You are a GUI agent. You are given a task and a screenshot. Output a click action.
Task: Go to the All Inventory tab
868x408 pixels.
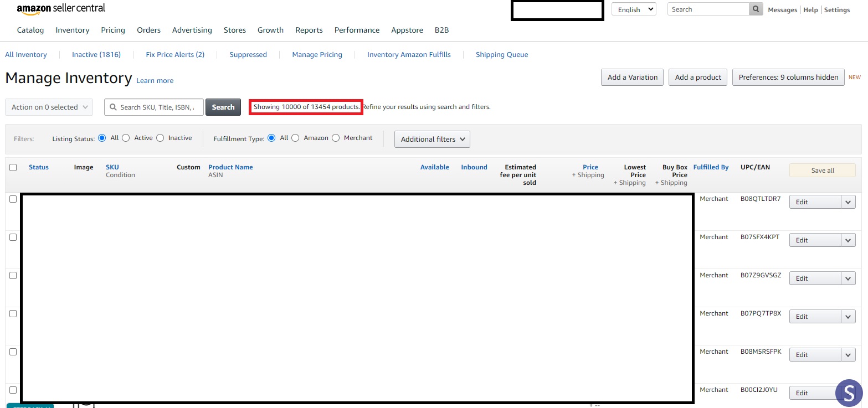(x=26, y=55)
